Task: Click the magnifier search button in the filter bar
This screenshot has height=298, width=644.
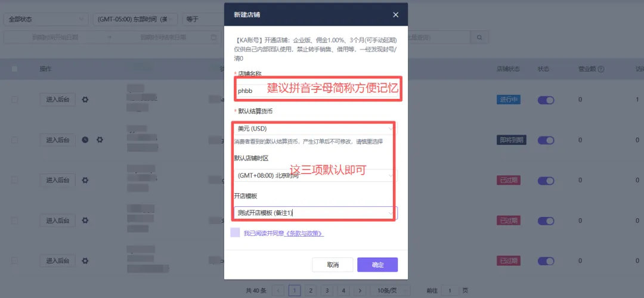Action: click(479, 38)
